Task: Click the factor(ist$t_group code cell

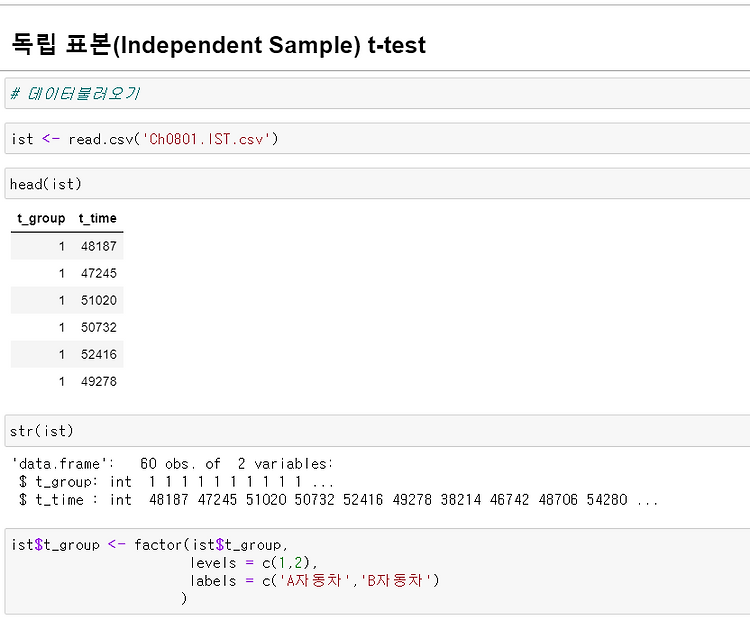Action: click(377, 571)
